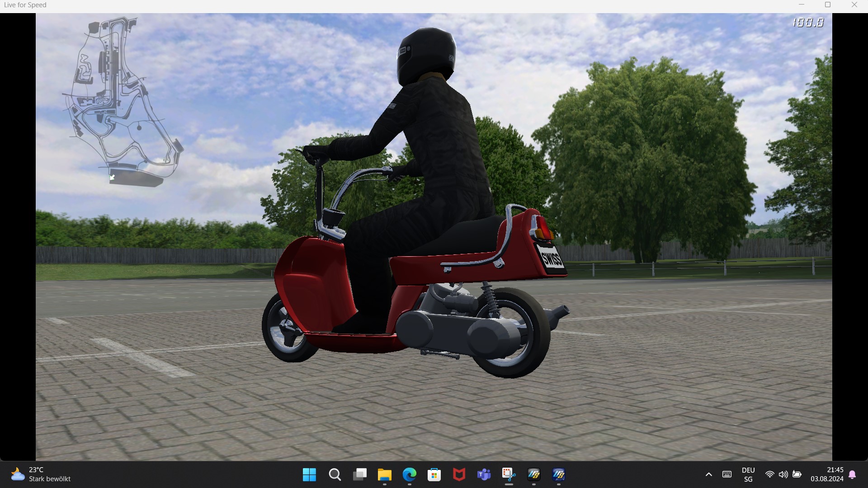Open weather widget showing 23°C
868x488 pixels.
pos(41,474)
